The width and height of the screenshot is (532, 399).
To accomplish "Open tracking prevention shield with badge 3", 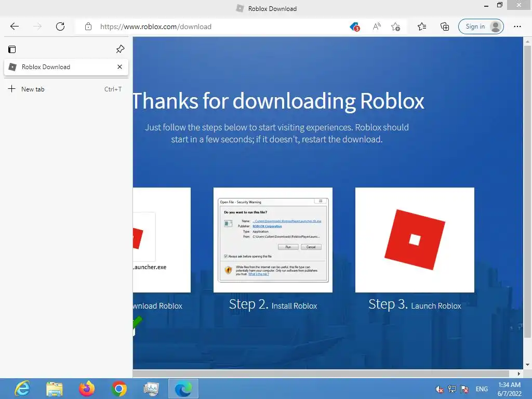I will pos(354,26).
